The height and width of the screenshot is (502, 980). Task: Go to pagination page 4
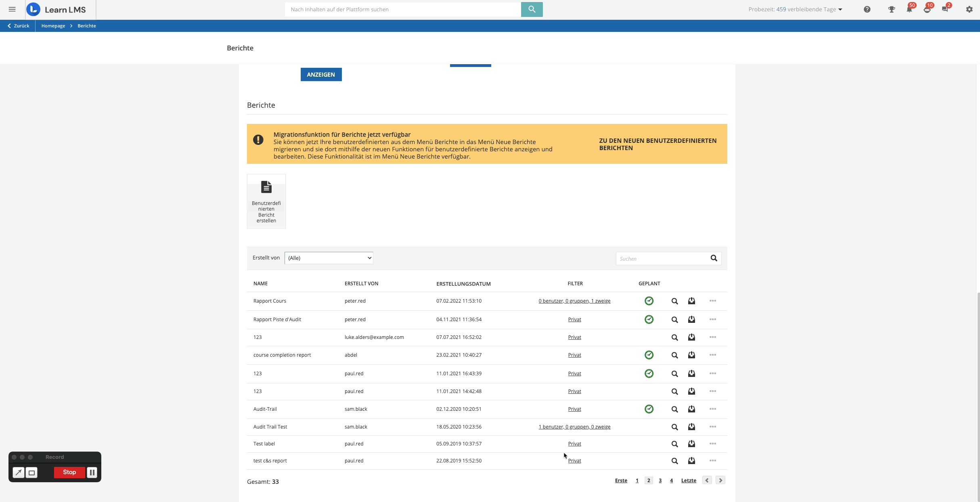tap(671, 481)
